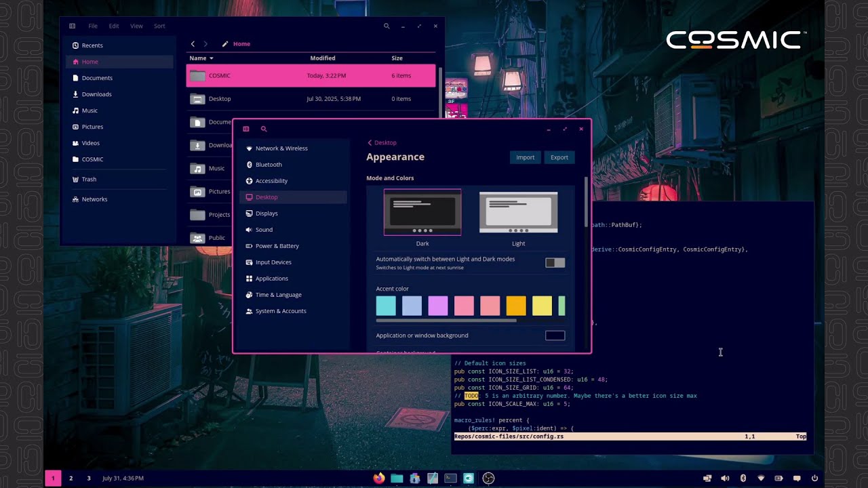Viewport: 868px width, 488px height.
Task: Open the July 31 clock applet
Action: pos(123,478)
